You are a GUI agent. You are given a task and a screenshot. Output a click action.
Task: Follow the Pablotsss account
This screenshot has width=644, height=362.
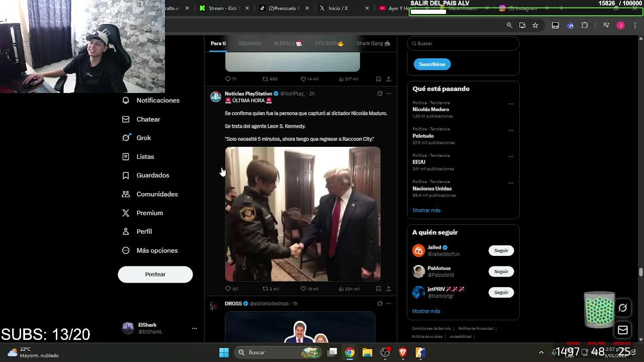tap(501, 271)
